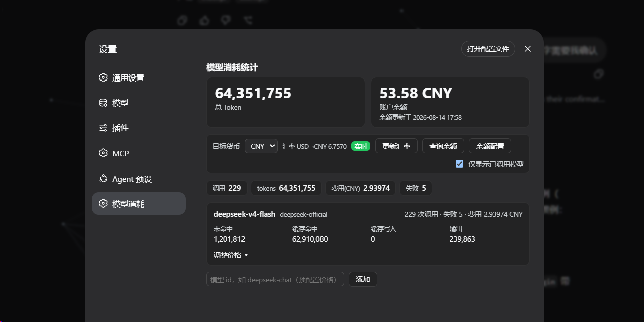Click the 调用 229 stat chip
Screen dimensions: 644x322
tap(227, 188)
